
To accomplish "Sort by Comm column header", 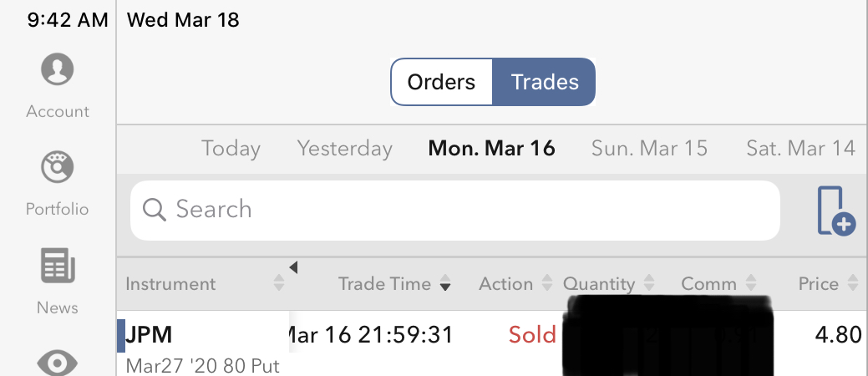I will [708, 284].
